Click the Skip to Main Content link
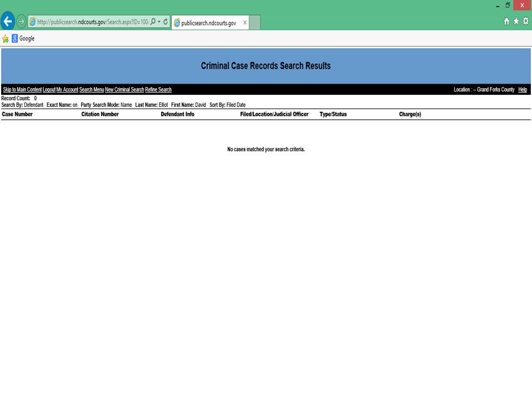The height and width of the screenshot is (399, 532). click(x=22, y=90)
